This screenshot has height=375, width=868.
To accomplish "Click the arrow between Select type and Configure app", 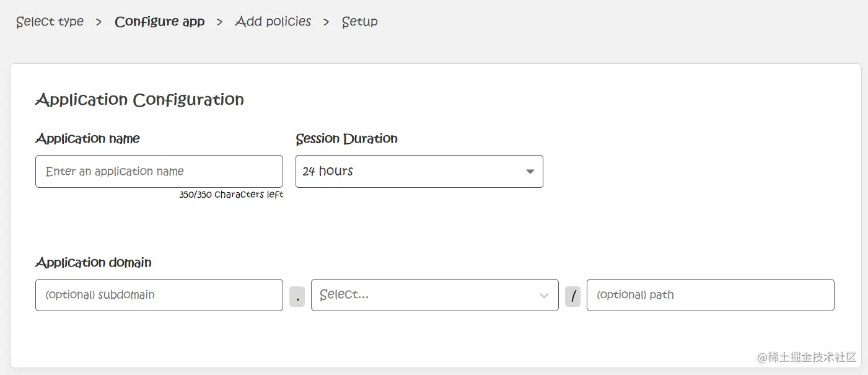I will [99, 22].
